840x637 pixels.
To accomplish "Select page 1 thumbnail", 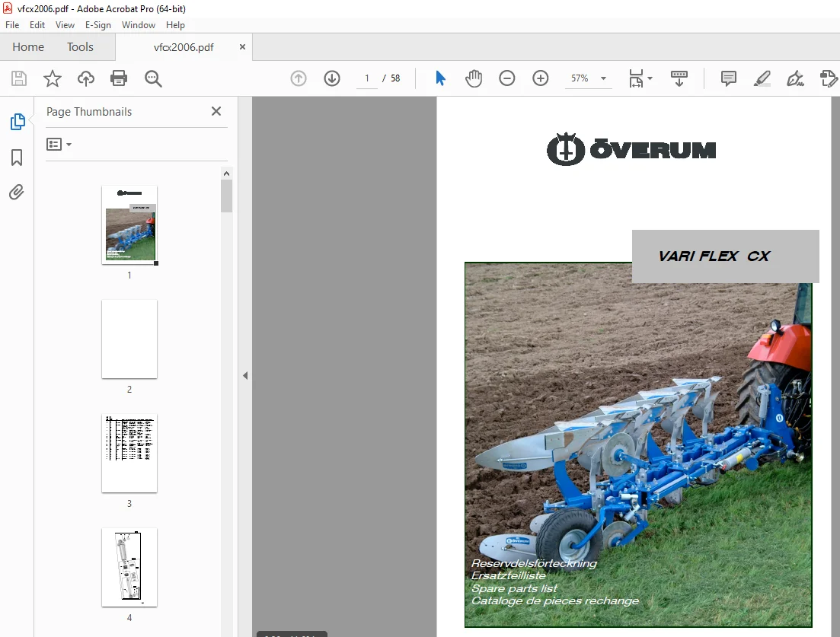I will (x=129, y=225).
